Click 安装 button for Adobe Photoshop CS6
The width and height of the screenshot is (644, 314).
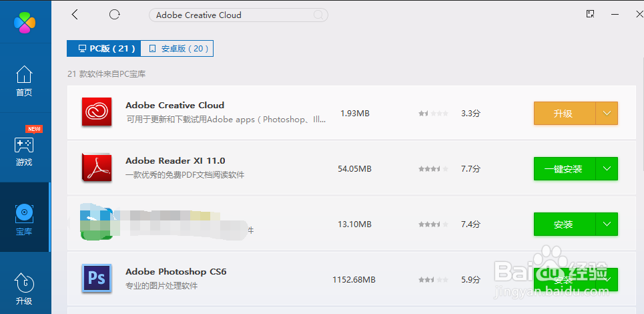coord(565,280)
